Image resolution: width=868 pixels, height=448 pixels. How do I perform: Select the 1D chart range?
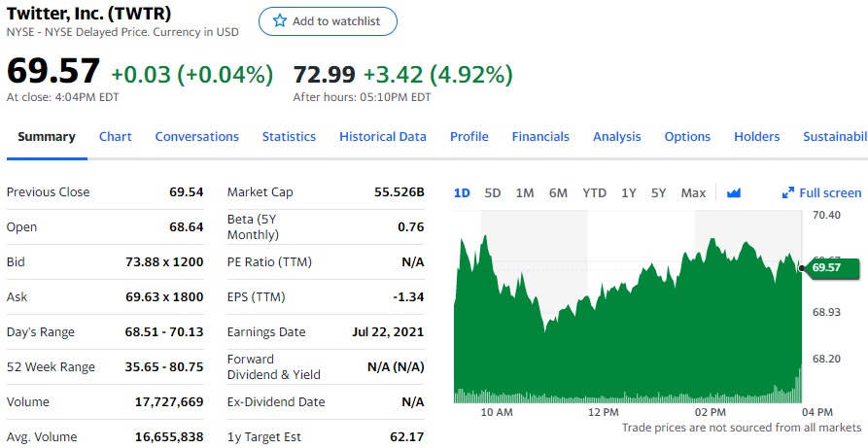pyautogui.click(x=462, y=192)
